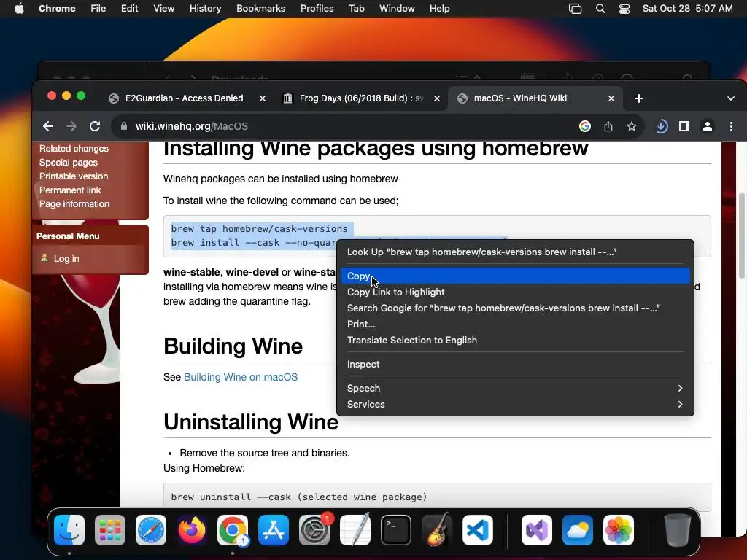Choose Copy Link to Highlight
The height and width of the screenshot is (560, 747).
click(516, 292)
